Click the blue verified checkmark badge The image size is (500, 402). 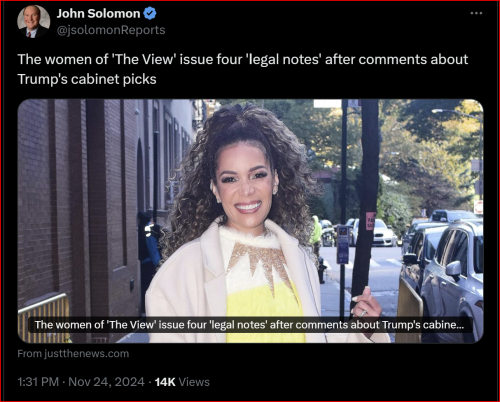150,13
